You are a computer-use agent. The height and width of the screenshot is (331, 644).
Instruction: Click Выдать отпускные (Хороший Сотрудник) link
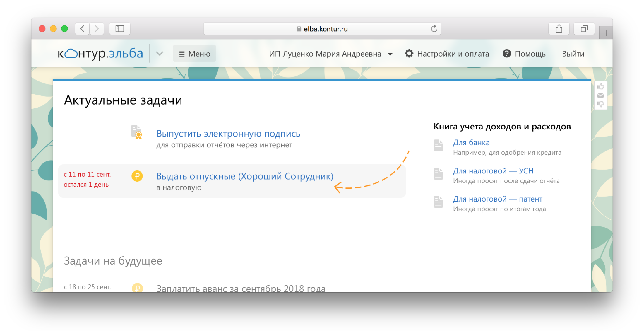(240, 175)
